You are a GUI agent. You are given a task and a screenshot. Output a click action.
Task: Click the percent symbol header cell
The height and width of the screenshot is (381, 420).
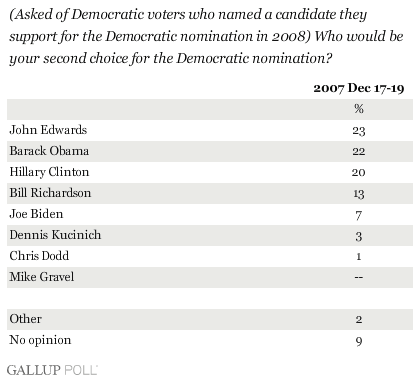click(x=359, y=109)
